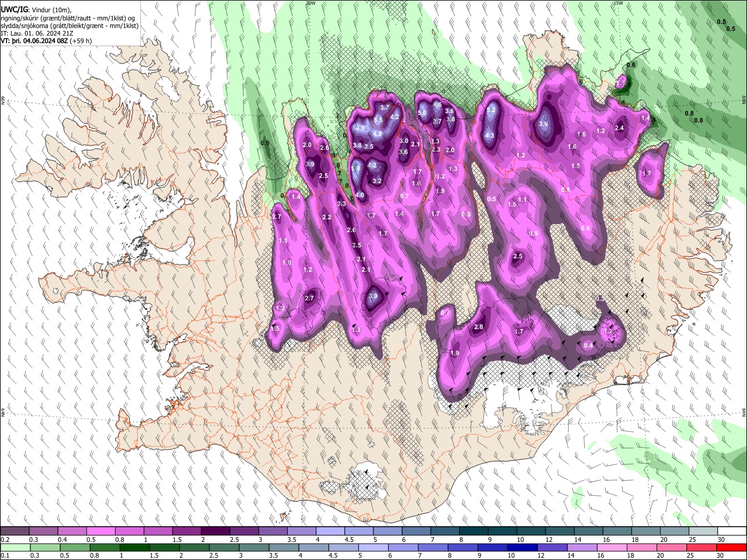
Task: Click the 'slydda/snjókoma' legend description line
Action: [69, 26]
